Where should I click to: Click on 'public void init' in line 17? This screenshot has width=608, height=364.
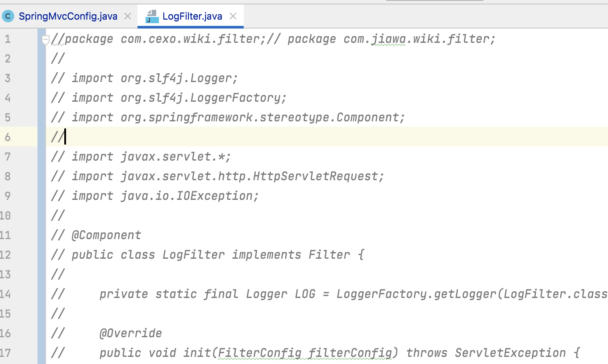click(155, 353)
